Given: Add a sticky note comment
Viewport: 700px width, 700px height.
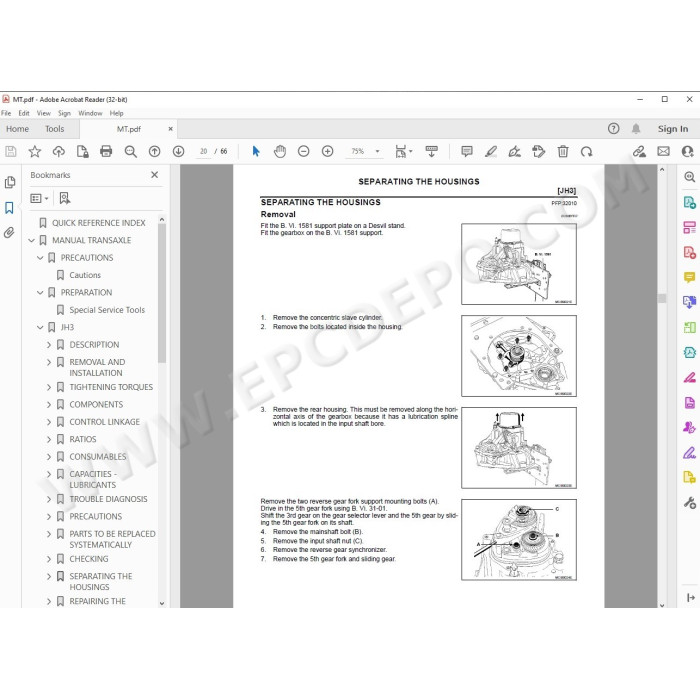Looking at the screenshot, I should (x=467, y=151).
